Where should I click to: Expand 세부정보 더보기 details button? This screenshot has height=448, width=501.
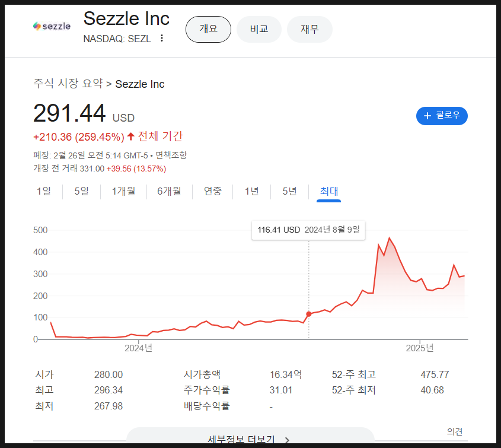pyautogui.click(x=250, y=436)
